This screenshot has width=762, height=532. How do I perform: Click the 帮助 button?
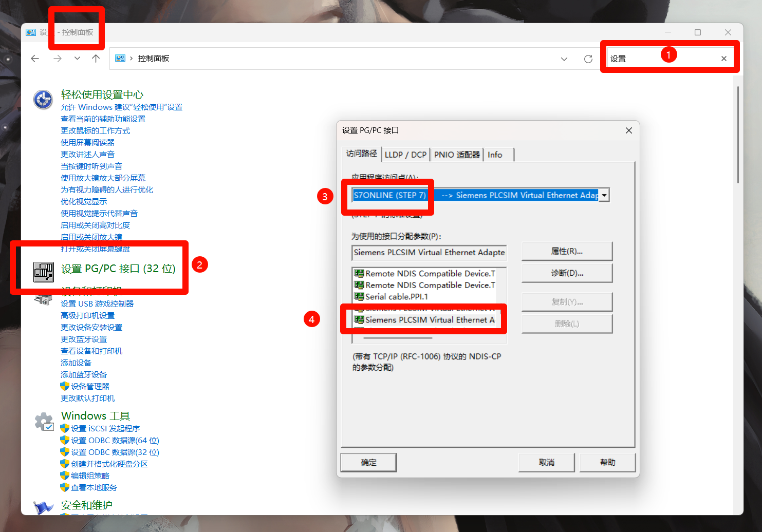point(607,462)
